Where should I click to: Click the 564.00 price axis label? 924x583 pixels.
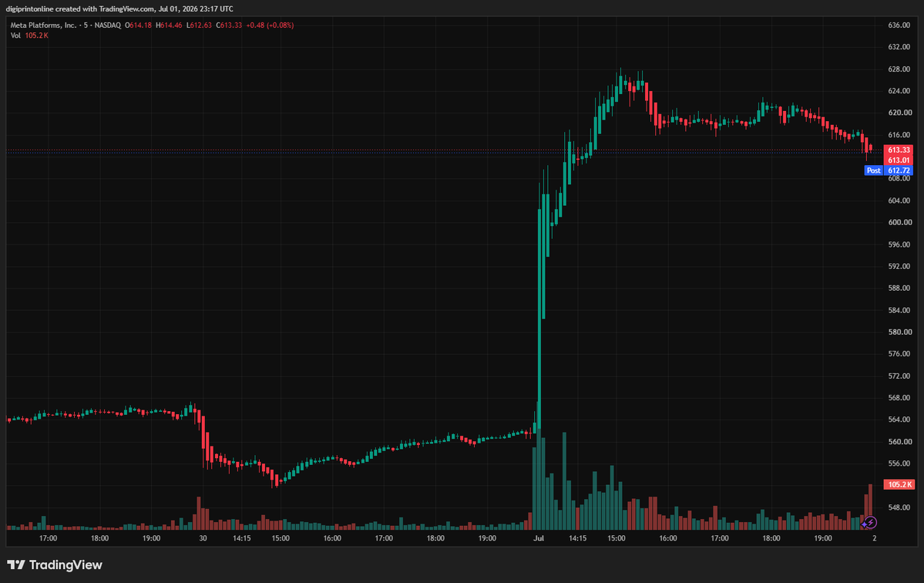899,420
